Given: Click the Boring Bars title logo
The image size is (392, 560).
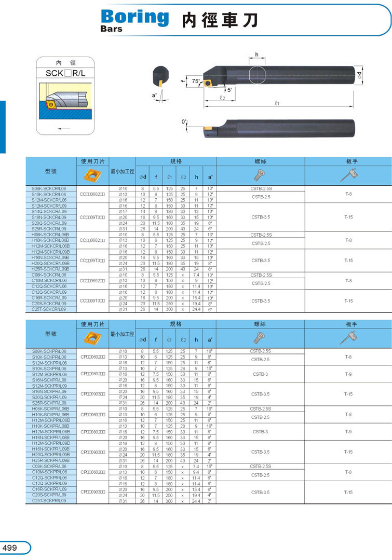Looking at the screenshot, I should [134, 20].
